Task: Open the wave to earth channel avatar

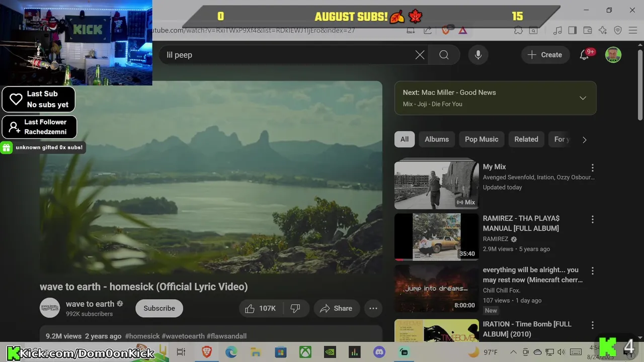Action: pyautogui.click(x=50, y=308)
